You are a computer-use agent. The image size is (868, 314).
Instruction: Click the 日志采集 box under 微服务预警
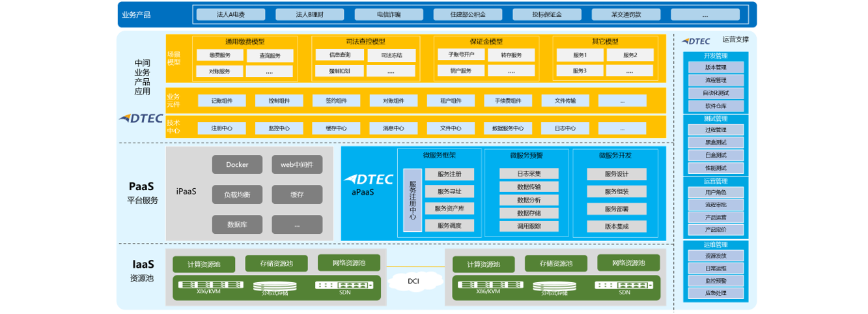[x=529, y=174]
